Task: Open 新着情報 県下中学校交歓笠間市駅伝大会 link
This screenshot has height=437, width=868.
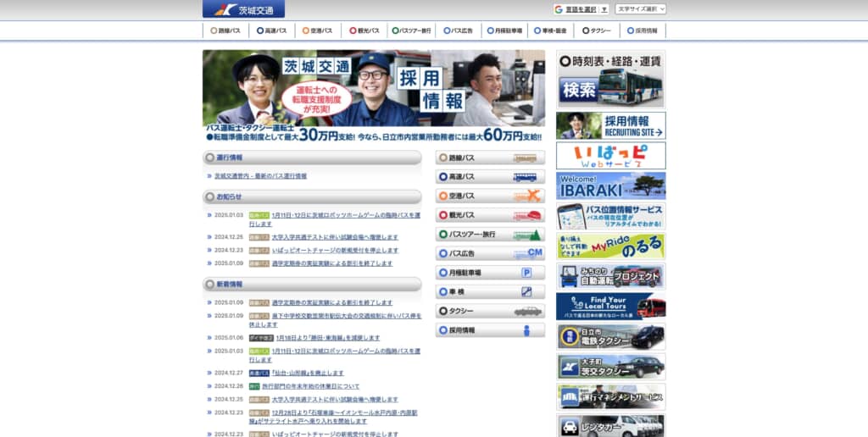Action: (335, 320)
